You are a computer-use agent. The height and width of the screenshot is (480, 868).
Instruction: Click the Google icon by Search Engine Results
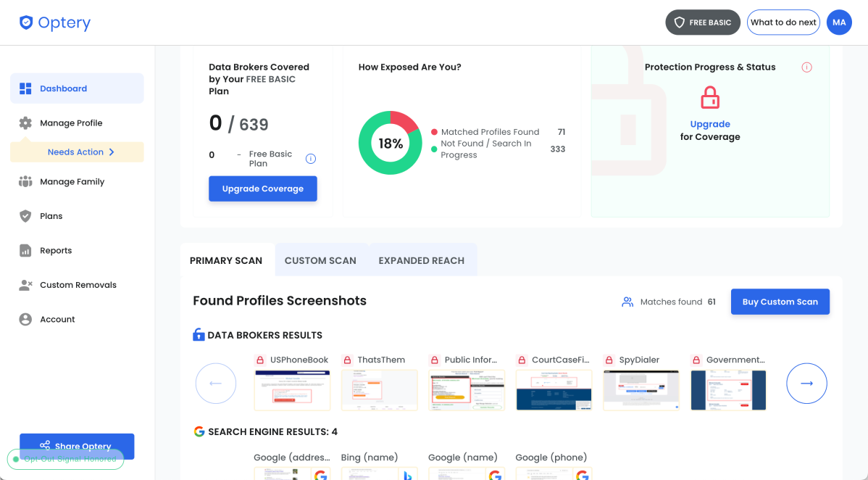199,431
